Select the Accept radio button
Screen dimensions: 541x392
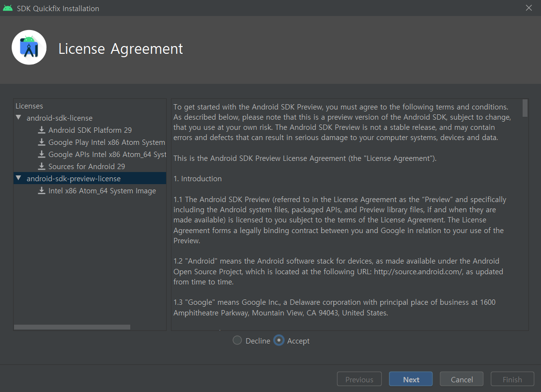[x=279, y=340]
